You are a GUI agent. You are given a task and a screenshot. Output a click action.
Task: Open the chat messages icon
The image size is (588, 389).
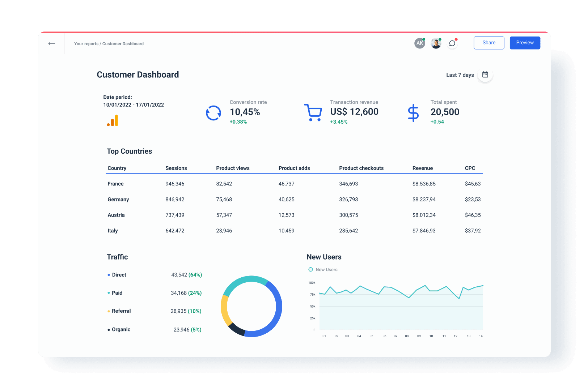(452, 43)
